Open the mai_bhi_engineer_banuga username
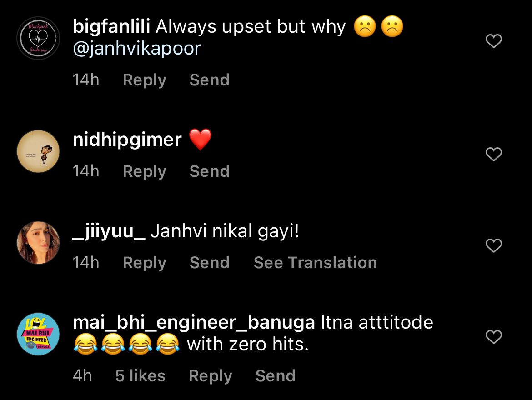This screenshot has height=400, width=532. pos(194,323)
